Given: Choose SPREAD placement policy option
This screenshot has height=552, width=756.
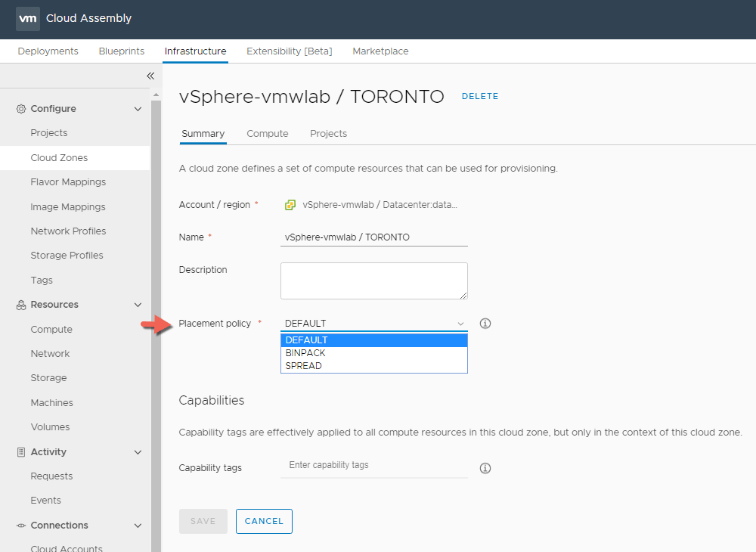Looking at the screenshot, I should coord(304,366).
